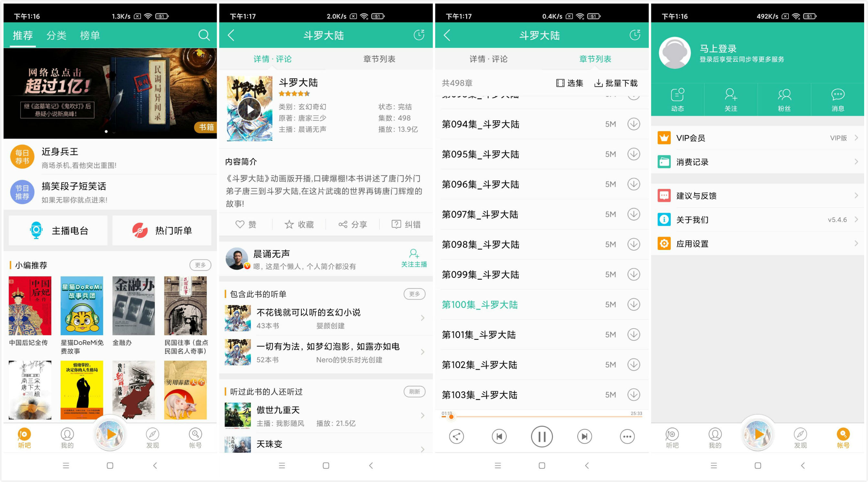Pause the current episode
Image resolution: width=868 pixels, height=482 pixels.
pyautogui.click(x=541, y=436)
